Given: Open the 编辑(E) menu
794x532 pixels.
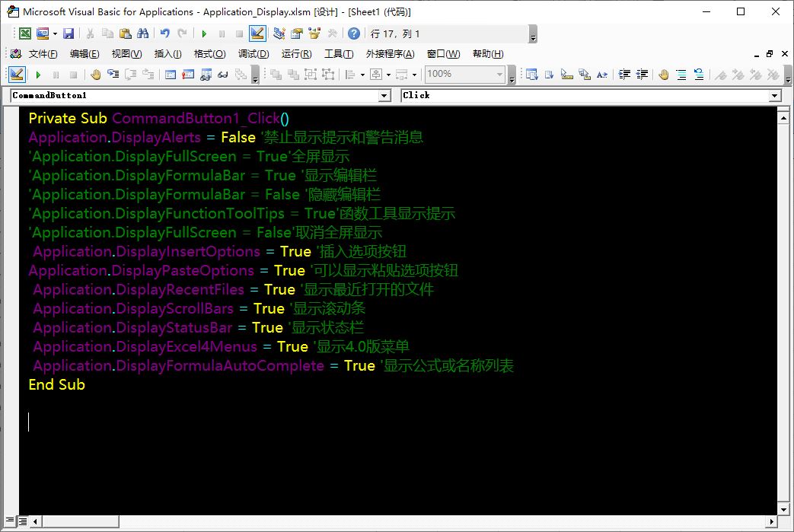Looking at the screenshot, I should 85,53.
